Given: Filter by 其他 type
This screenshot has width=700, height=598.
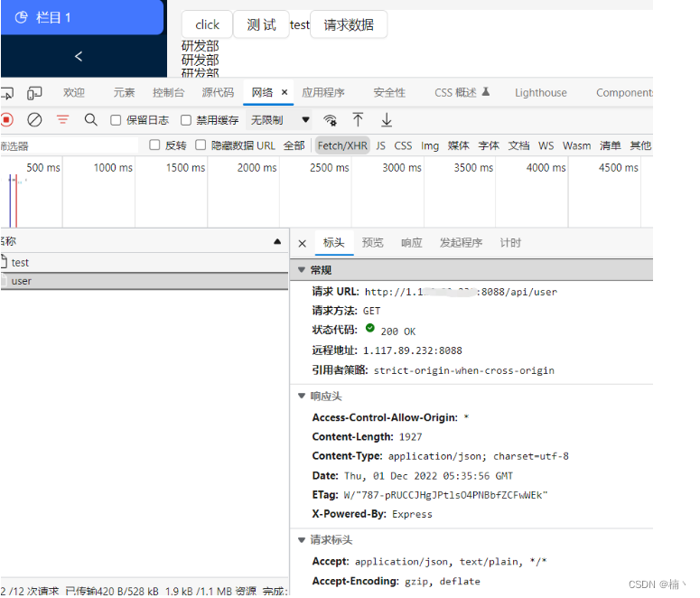Looking at the screenshot, I should (640, 145).
